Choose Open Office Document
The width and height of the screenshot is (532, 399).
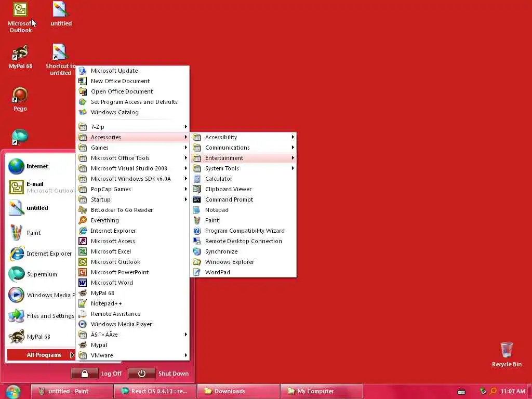132,91
